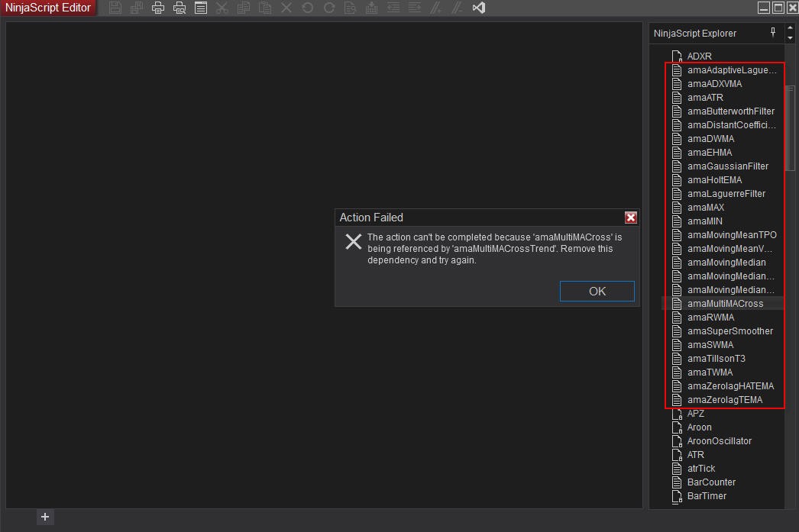Screen dimensions: 799x532
Task: Select amaZerolagTEMA script
Action: 725,400
